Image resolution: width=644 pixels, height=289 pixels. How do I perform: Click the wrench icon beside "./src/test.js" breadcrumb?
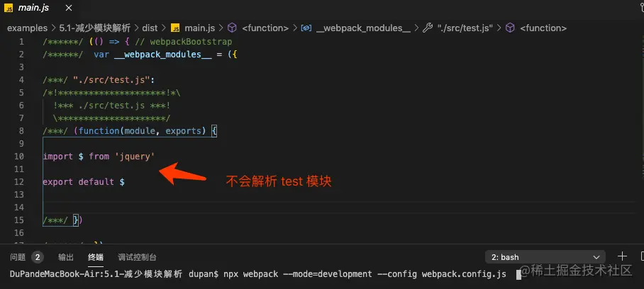pyautogui.click(x=428, y=28)
